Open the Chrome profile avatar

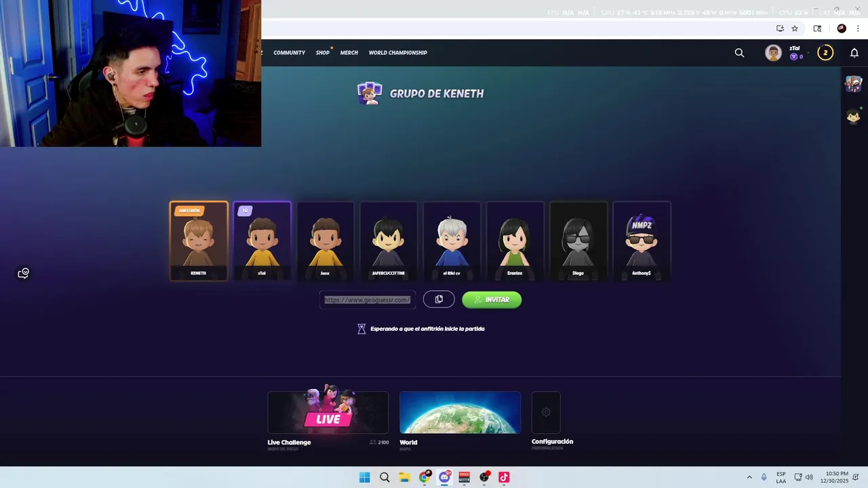842,28
